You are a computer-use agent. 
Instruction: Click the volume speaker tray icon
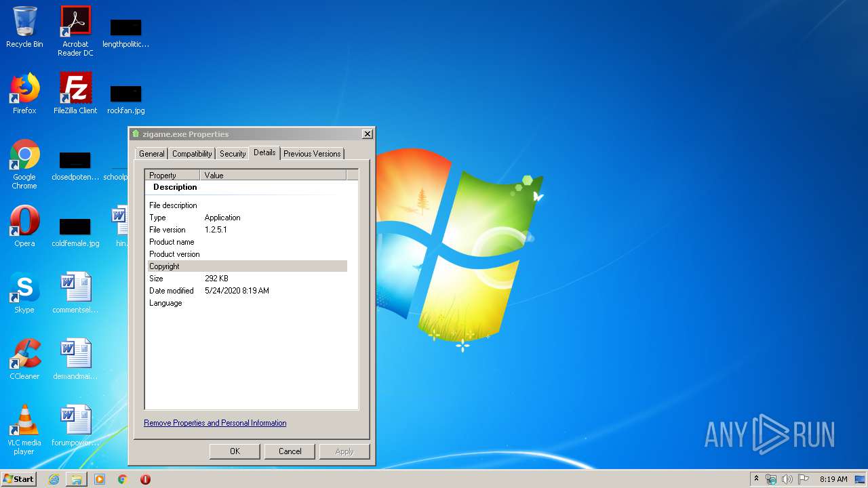787,479
